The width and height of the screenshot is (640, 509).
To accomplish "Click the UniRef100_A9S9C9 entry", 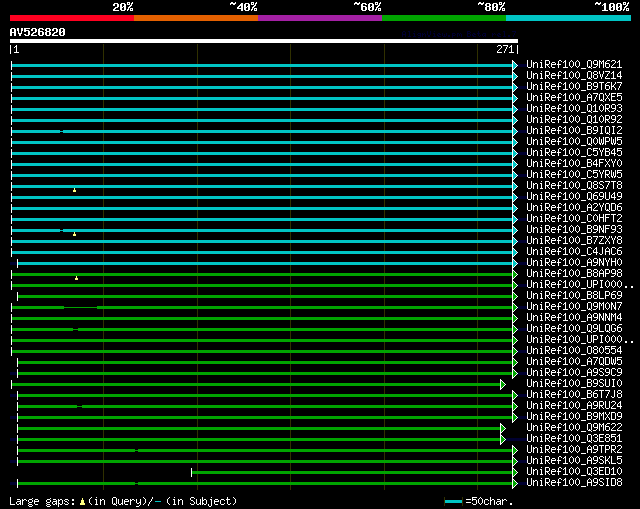I will (574, 373).
